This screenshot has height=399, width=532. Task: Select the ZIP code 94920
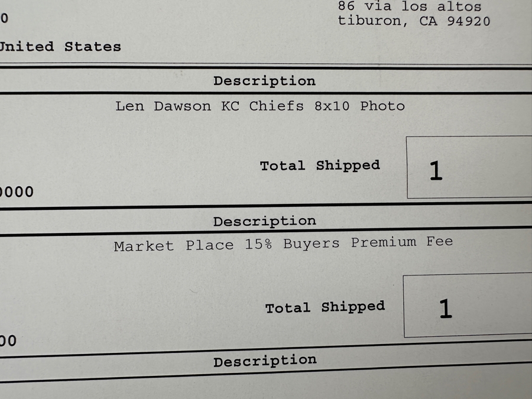[x=469, y=21]
